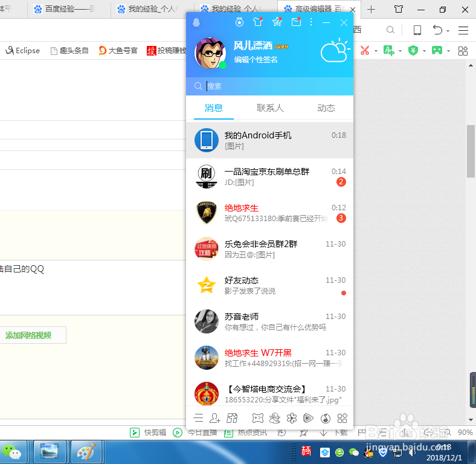The width and height of the screenshot is (476, 464).
Task: Open the 【今智塔电商交流会】 group chat
Action: pyautogui.click(x=269, y=393)
